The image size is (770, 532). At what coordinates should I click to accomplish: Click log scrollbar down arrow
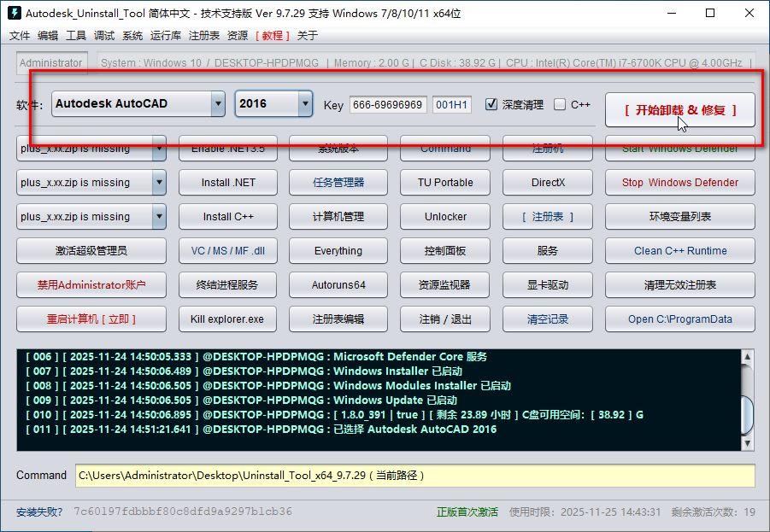(x=748, y=444)
